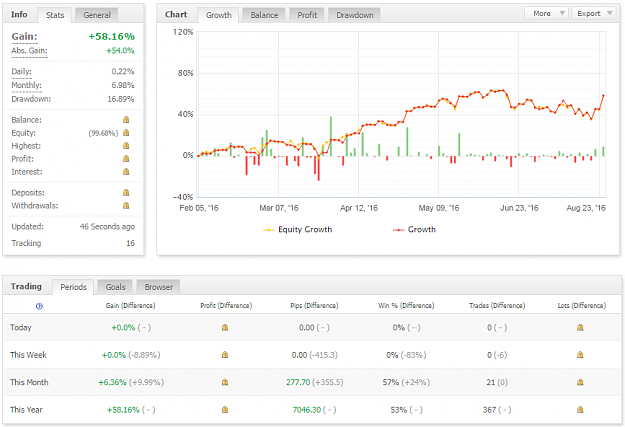
Task: Open the Goals tab in Trading
Action: pyautogui.click(x=115, y=287)
